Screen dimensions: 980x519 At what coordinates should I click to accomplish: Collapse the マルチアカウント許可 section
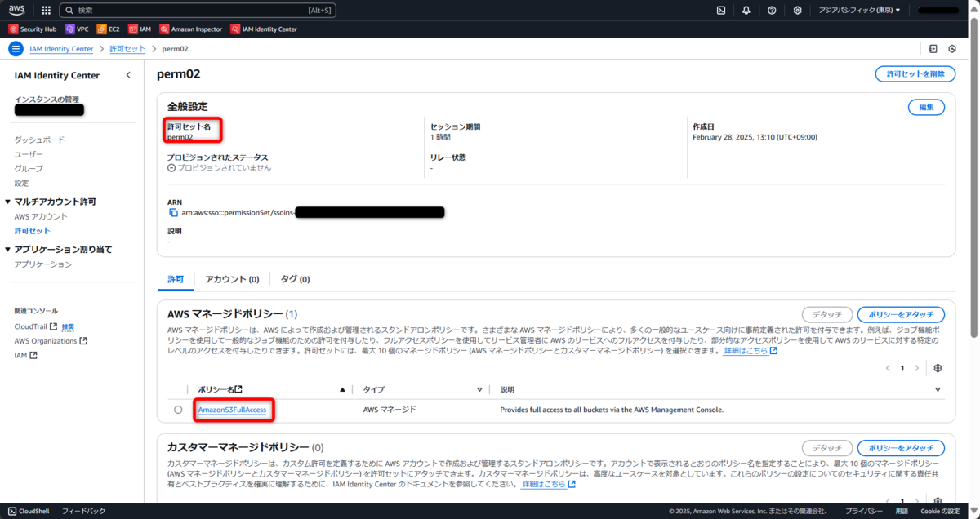pyautogui.click(x=8, y=202)
